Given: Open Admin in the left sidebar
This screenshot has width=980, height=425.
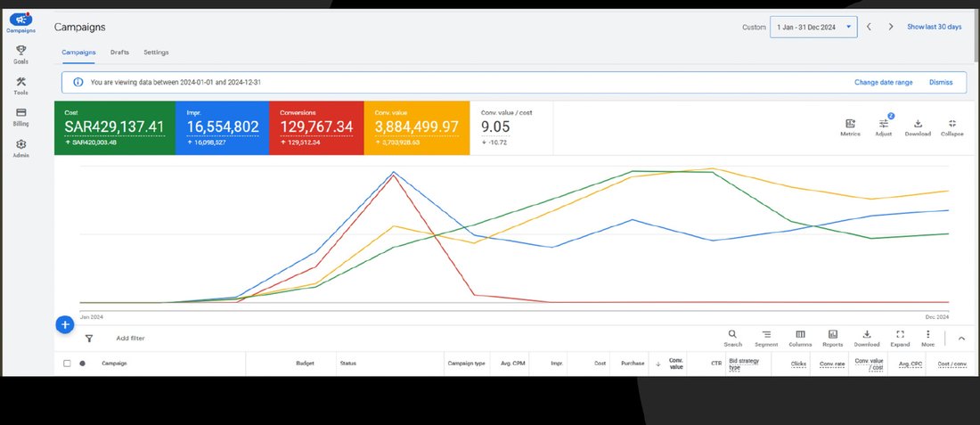Looking at the screenshot, I should [20, 148].
